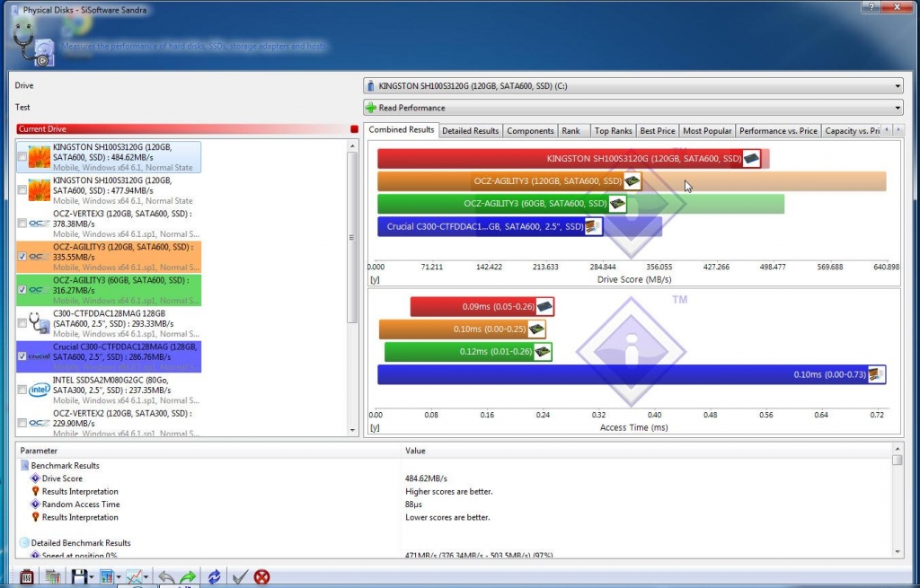Viewport: 920px width, 588px height.
Task: Open the Drive selection dropdown
Action: pos(632,86)
